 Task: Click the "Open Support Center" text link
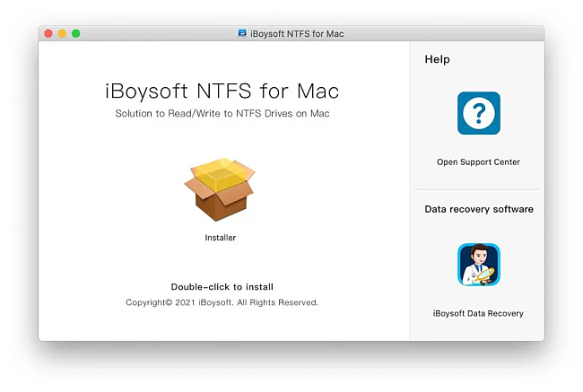[478, 162]
